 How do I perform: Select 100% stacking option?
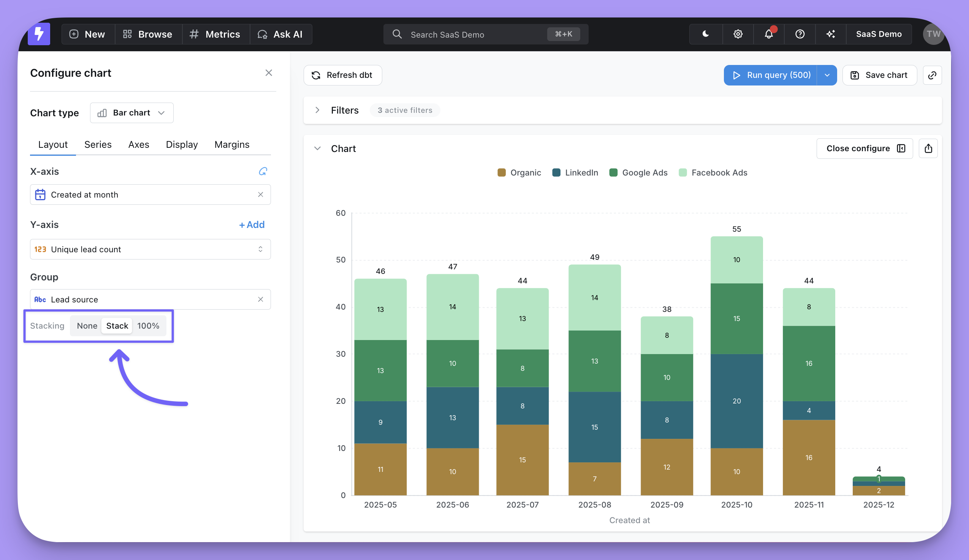(x=148, y=326)
